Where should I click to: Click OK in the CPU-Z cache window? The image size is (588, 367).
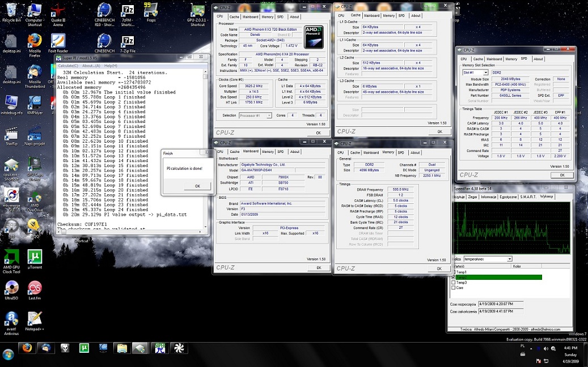click(x=440, y=132)
